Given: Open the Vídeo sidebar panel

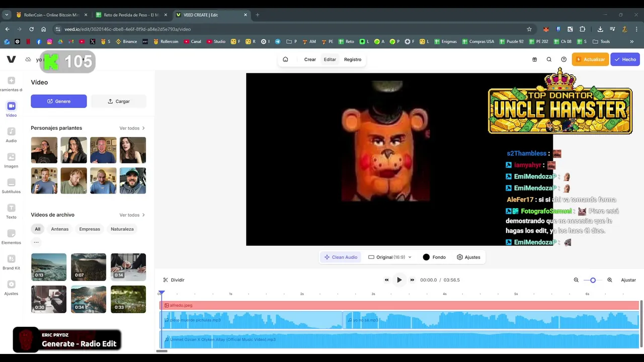Looking at the screenshot, I should [x=11, y=109].
